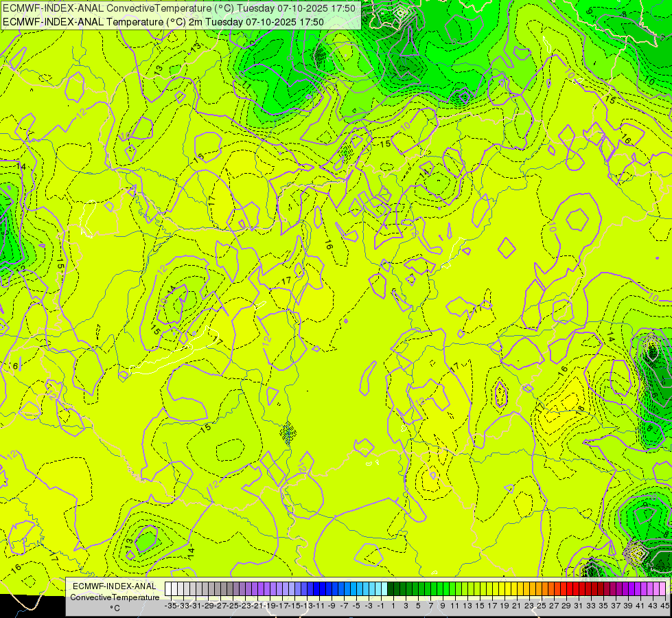Image resolution: width=672 pixels, height=618 pixels.
Task: Select the last pink swatch in the legend
Action: click(x=662, y=589)
